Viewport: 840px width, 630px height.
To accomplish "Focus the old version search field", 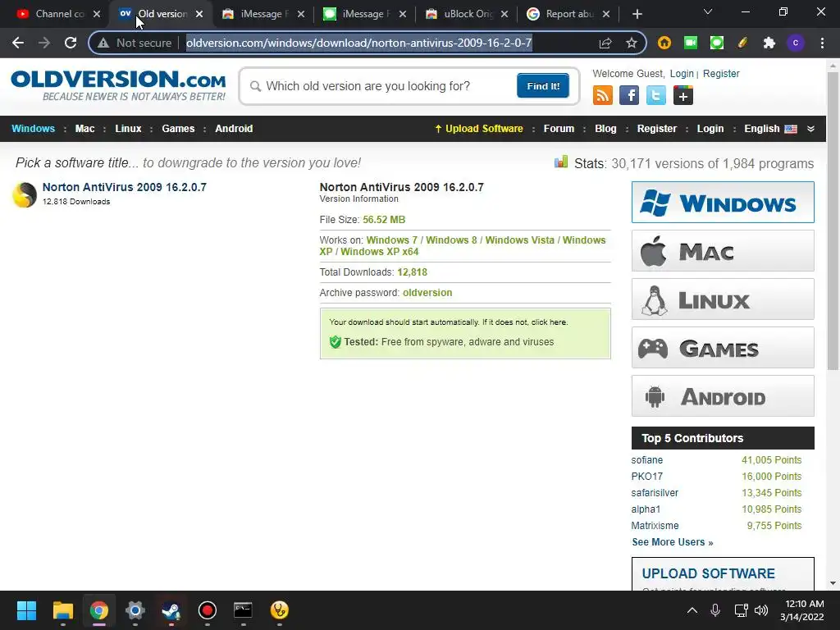I will tap(383, 86).
